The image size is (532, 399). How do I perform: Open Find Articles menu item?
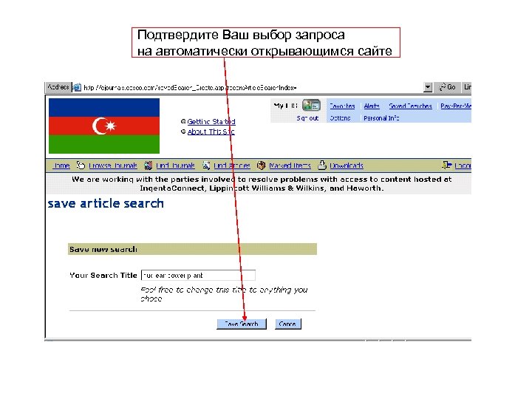[x=232, y=166]
